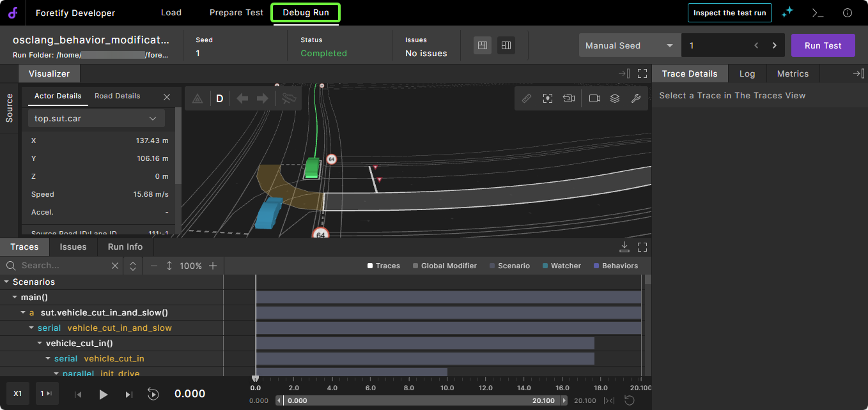Click the ruler measurement tool icon
Image resolution: width=868 pixels, height=410 pixels.
click(527, 98)
